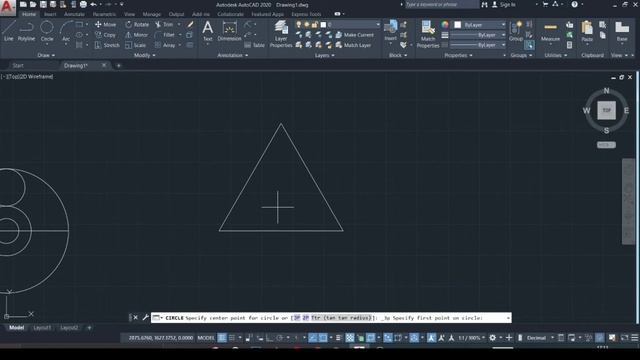Open the Home ribbon tab
Viewport: 640px width, 360px height.
[x=29, y=14]
